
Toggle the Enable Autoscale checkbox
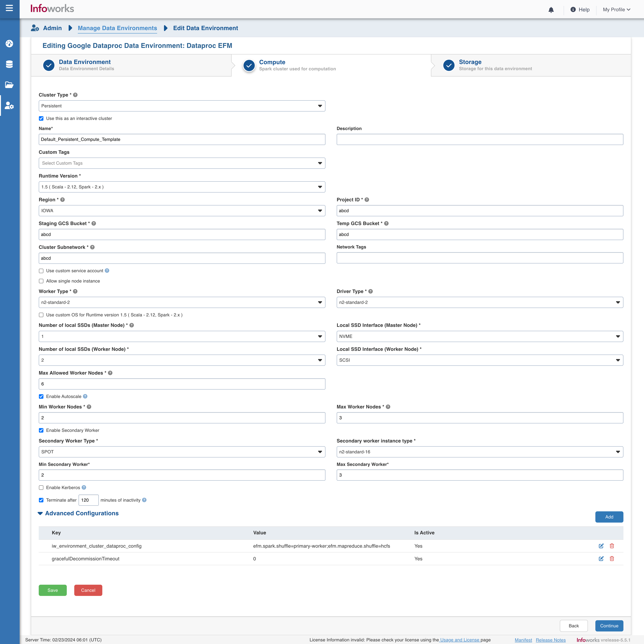tap(41, 397)
